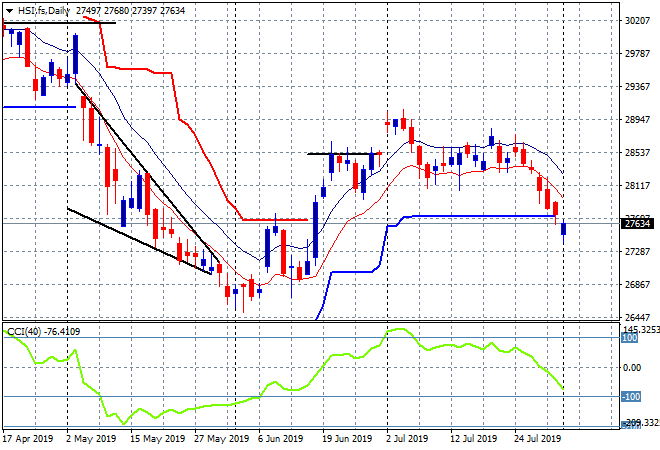Select the last blue candlestick at 27634
Image resolution: width=660 pixels, height=450 pixels.
point(564,229)
